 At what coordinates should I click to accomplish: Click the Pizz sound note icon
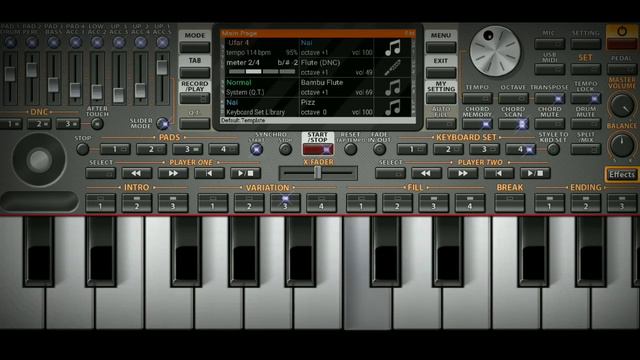click(393, 107)
